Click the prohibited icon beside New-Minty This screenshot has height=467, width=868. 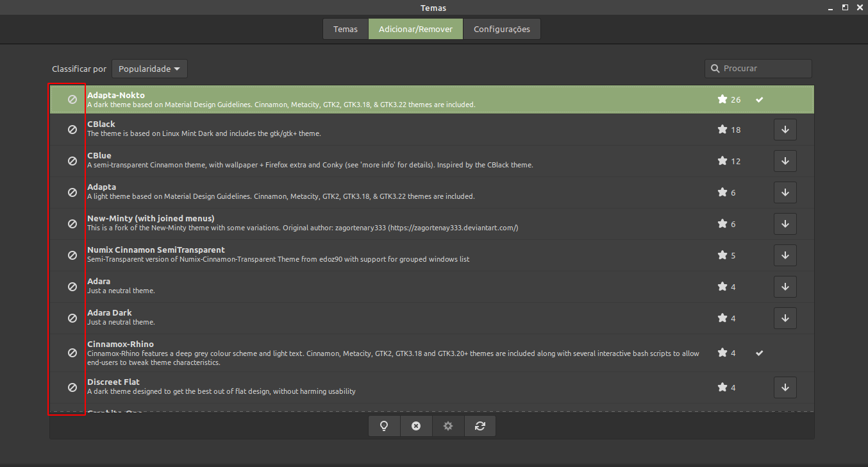[x=72, y=224]
